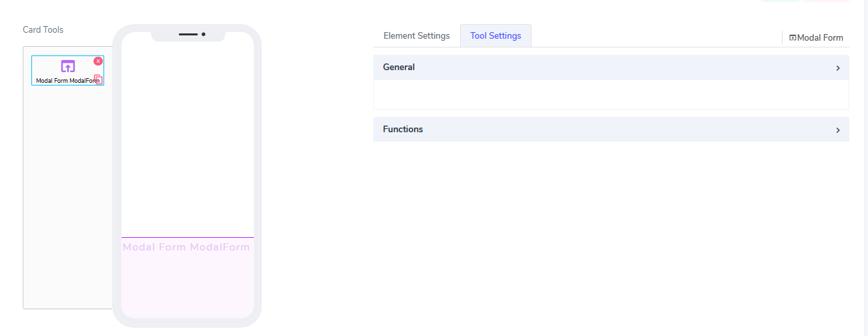
Task: Expand the Functions section chevron
Action: click(837, 130)
